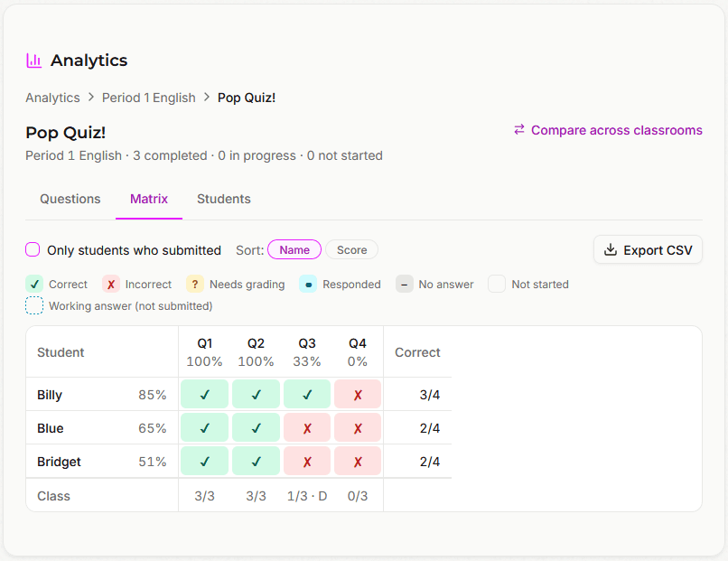Click the Correct column header
728x561 pixels.
coord(417,352)
